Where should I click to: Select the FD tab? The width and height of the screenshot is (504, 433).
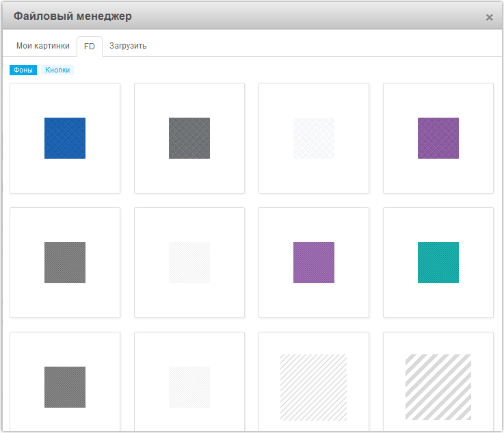(x=90, y=47)
